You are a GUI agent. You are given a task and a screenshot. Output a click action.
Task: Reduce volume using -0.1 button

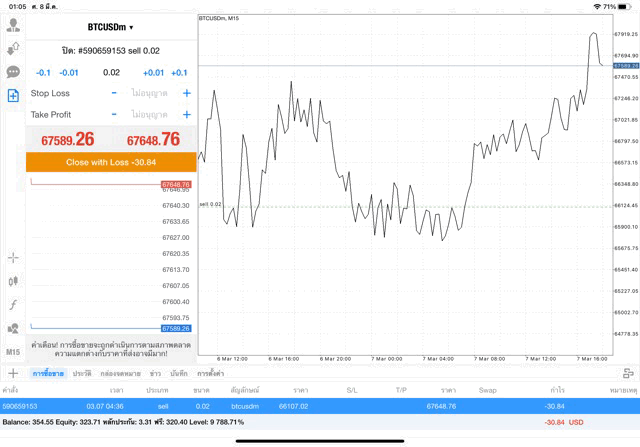(43, 73)
